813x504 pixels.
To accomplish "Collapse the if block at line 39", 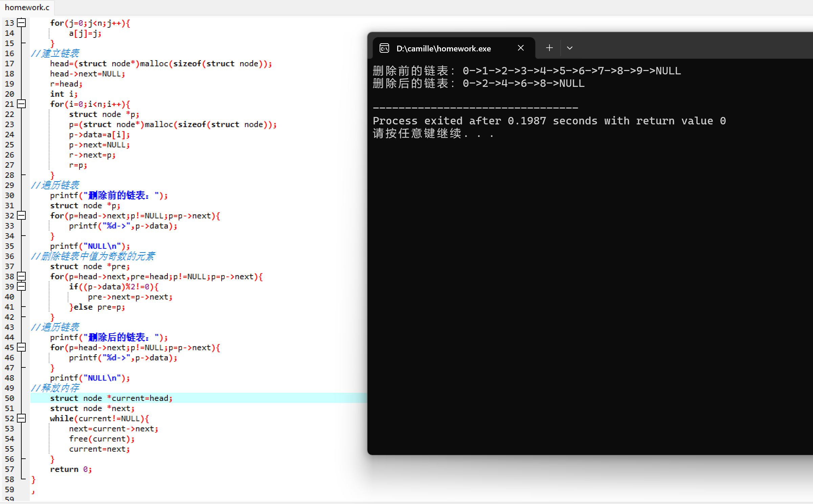I will [x=21, y=287].
